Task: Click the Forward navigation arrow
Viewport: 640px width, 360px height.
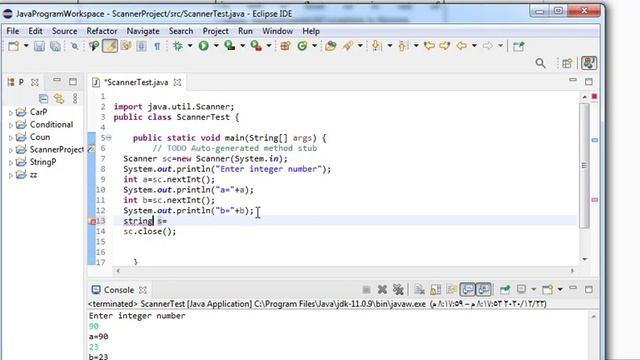Action: pyautogui.click(x=487, y=46)
